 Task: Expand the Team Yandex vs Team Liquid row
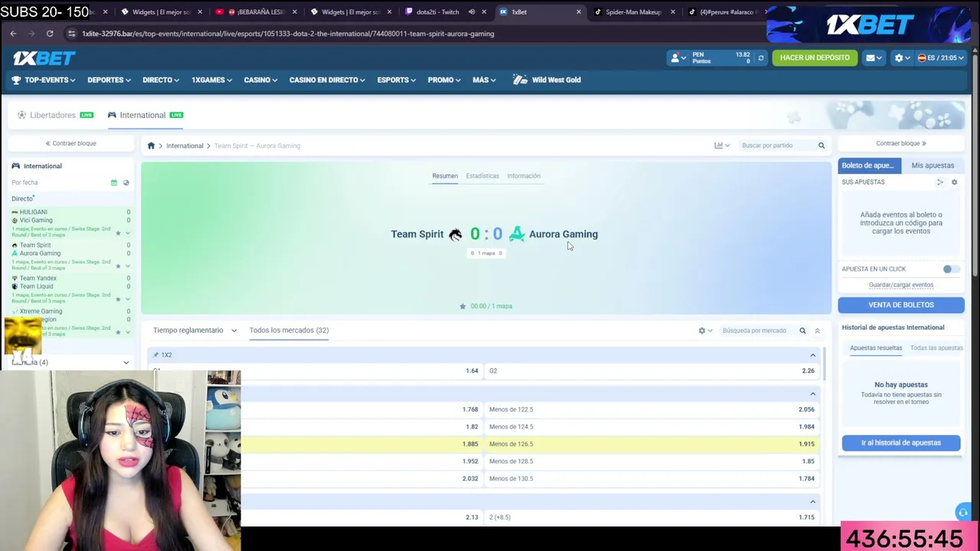(x=128, y=298)
